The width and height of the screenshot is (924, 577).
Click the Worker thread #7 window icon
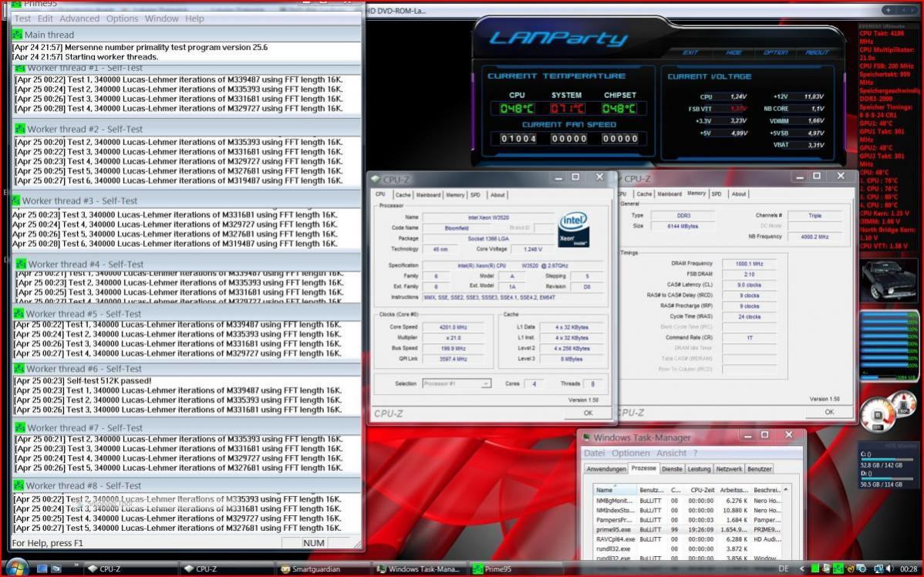coord(20,427)
